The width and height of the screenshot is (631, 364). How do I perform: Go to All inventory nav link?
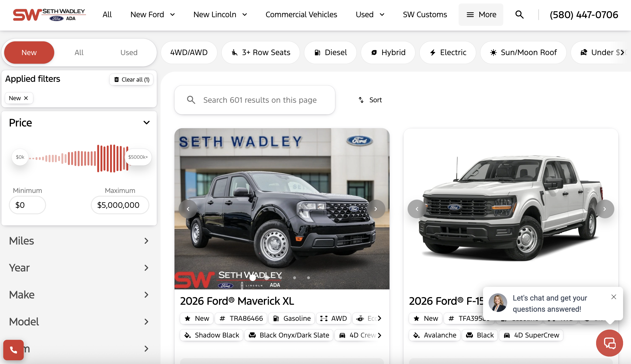107,14
